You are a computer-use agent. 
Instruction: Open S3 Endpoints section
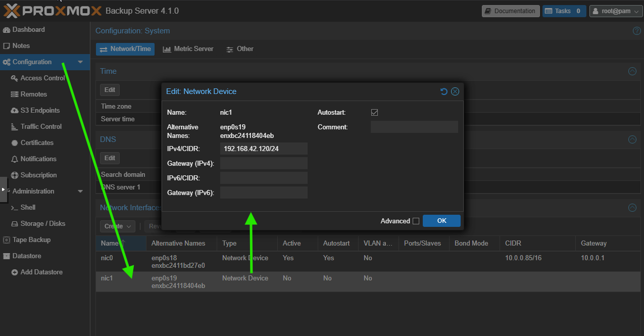coord(40,111)
